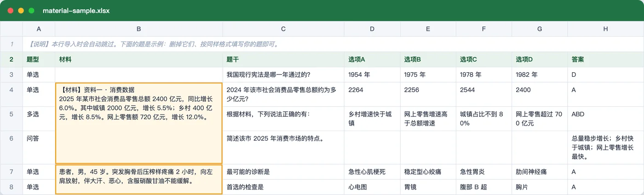Viewport: 644px width, 195px height.
Task: Select the 胸片 option cell
Action: pos(540,187)
